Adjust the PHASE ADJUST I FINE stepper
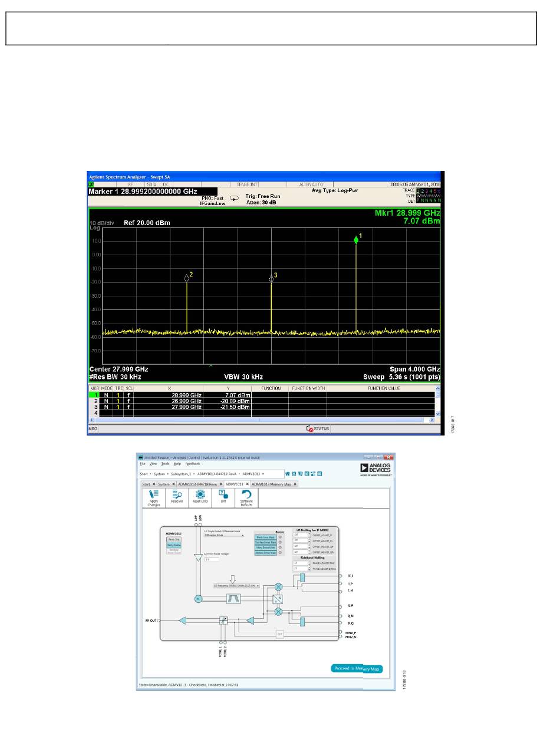Screen dimensions: 560x739 click(x=310, y=563)
